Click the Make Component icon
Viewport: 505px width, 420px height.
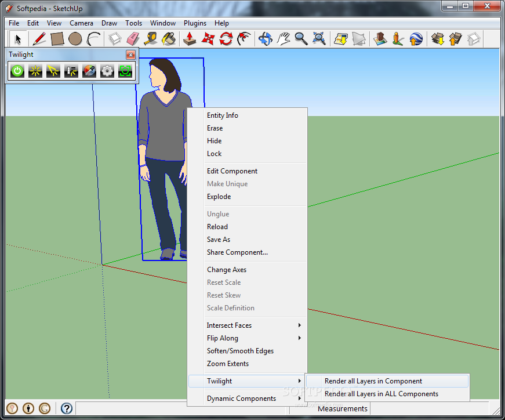point(115,39)
